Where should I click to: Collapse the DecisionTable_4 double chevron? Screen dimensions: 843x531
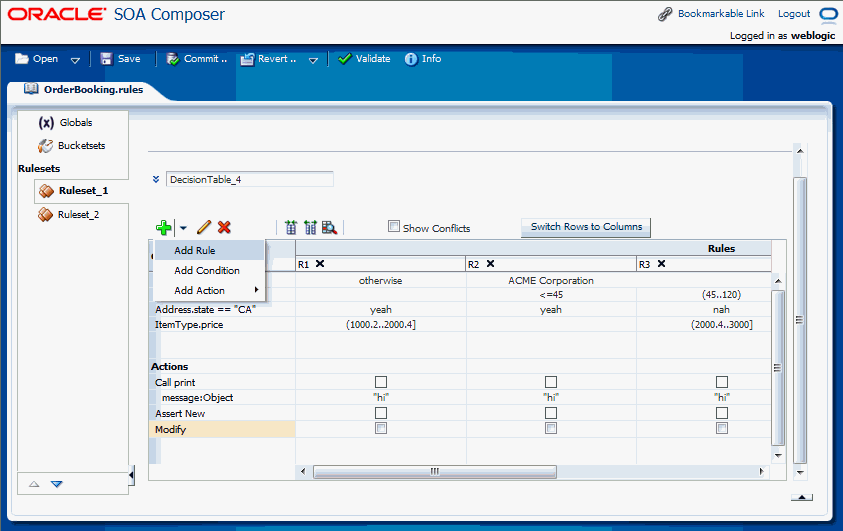[156, 180]
